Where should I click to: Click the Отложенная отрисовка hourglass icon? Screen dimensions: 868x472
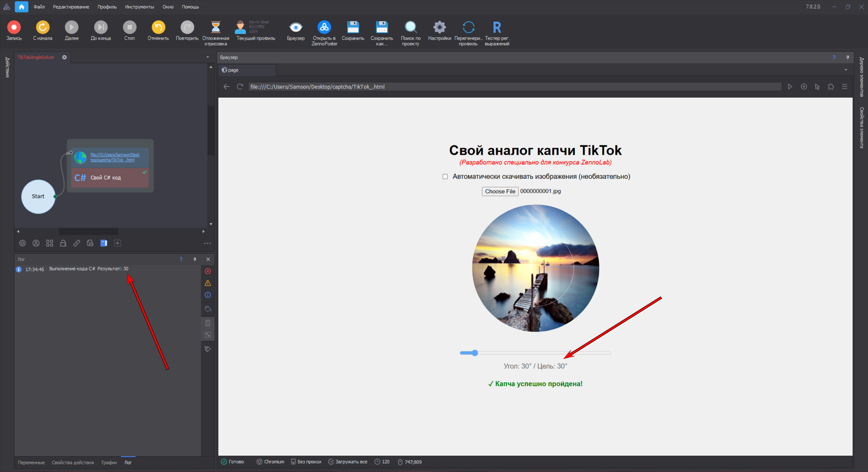(215, 27)
